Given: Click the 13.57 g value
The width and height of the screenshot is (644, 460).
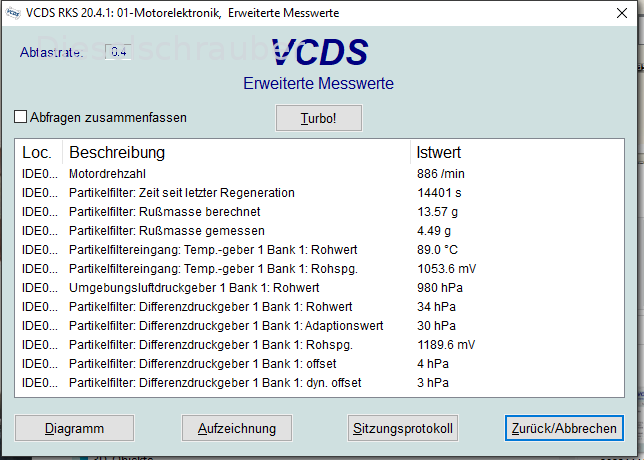Looking at the screenshot, I should coord(437,212).
